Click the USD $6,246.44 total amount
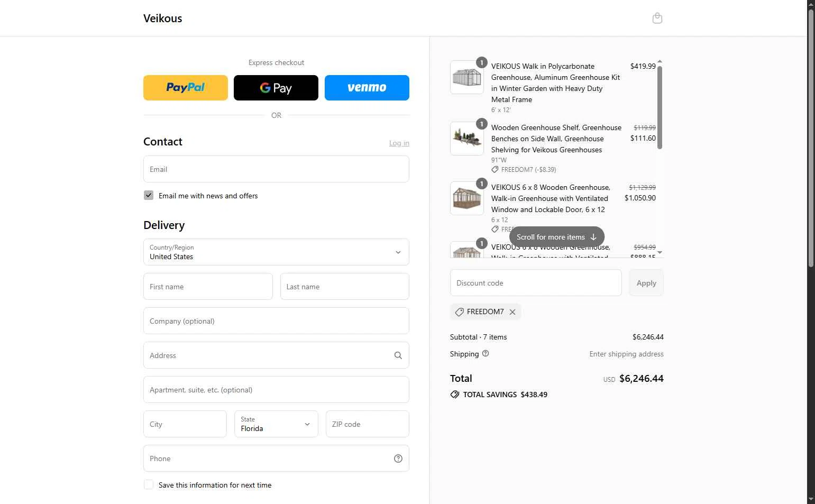Viewport: 815px width, 504px height. pyautogui.click(x=634, y=379)
